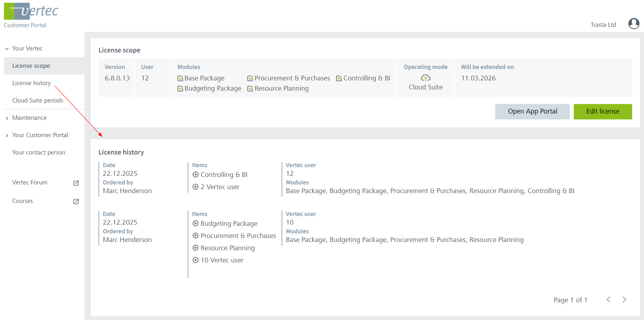Click the Vertec logo
Viewport: 644px width, 320px height.
(x=31, y=11)
